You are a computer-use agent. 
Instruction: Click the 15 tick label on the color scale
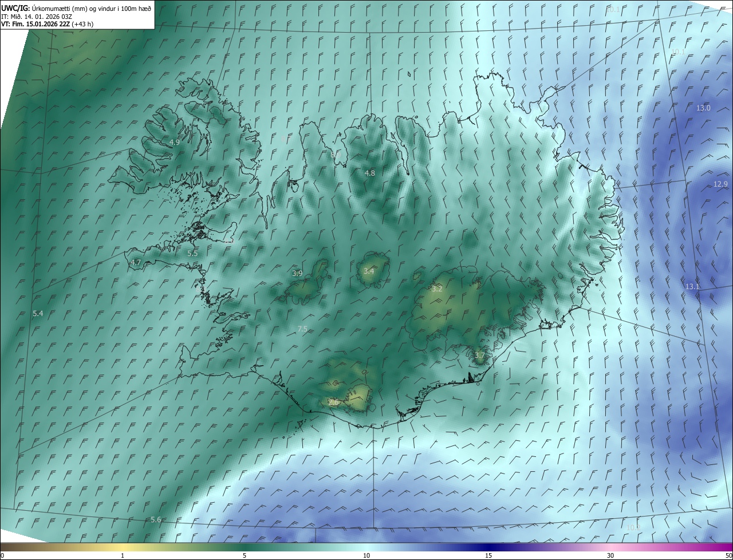click(x=488, y=555)
